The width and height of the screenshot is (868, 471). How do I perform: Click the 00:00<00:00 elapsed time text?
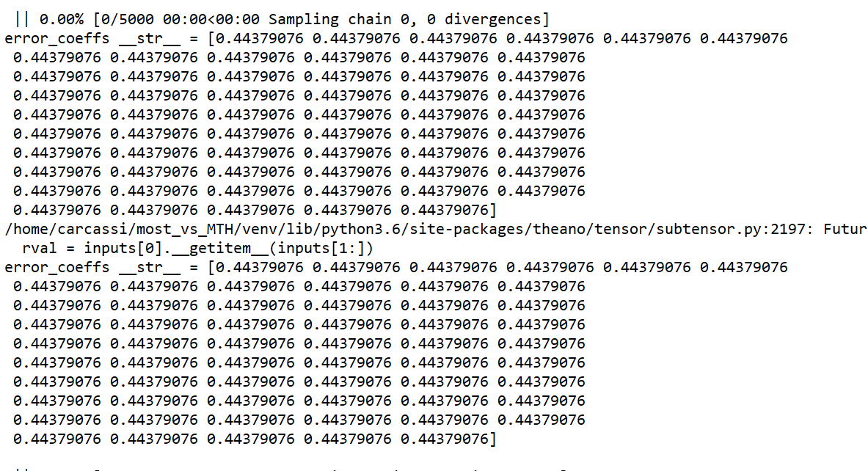coord(211,19)
